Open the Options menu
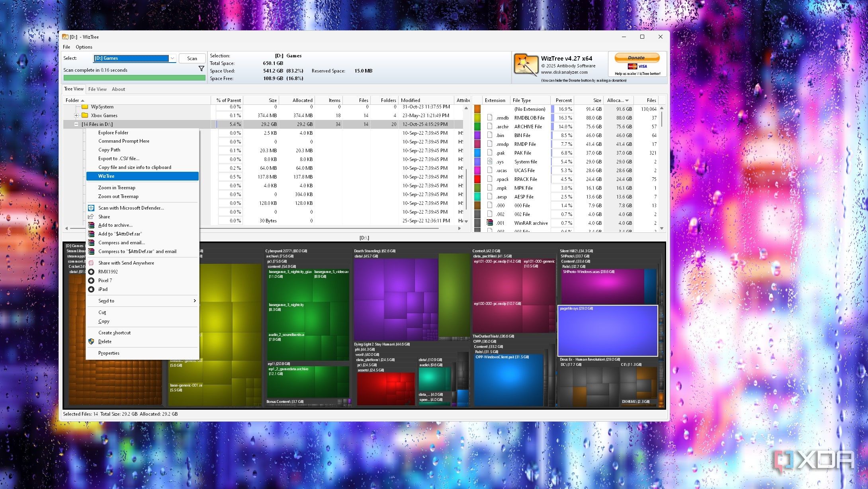This screenshot has height=489, width=868. click(x=84, y=47)
